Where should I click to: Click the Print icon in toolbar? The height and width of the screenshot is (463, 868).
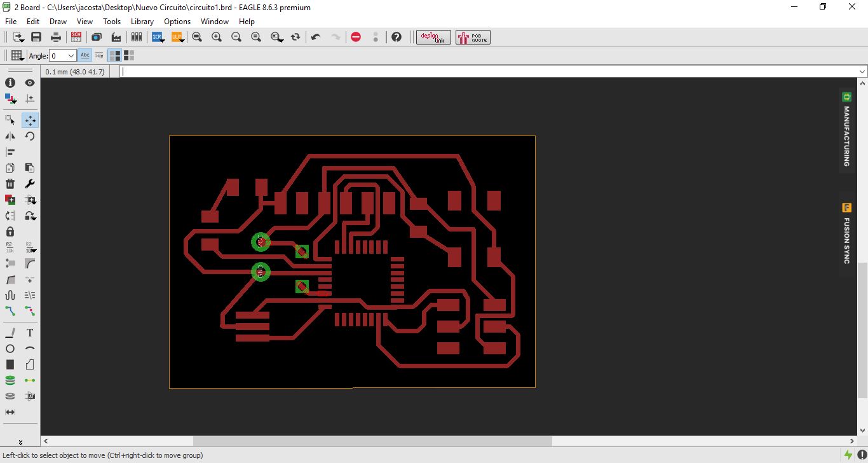pos(56,38)
